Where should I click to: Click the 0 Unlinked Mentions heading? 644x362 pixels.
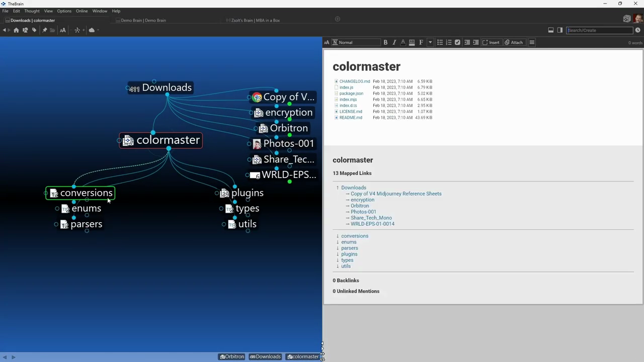click(356, 291)
